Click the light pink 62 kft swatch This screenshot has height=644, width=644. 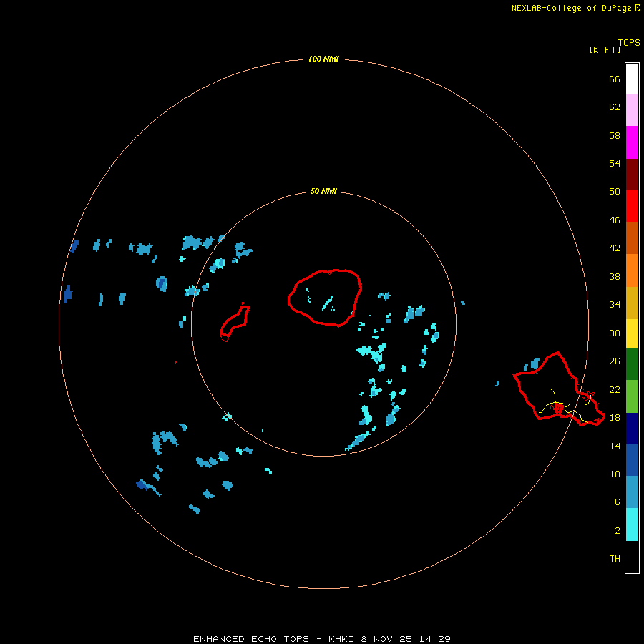632,110
